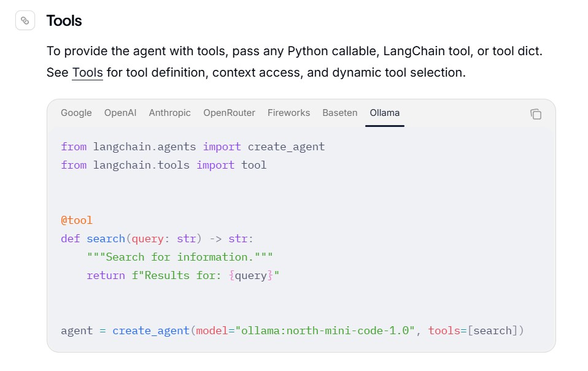The width and height of the screenshot is (588, 371).
Task: Click the model string "ollama:north-mini-code-1.0"
Action: pos(325,331)
